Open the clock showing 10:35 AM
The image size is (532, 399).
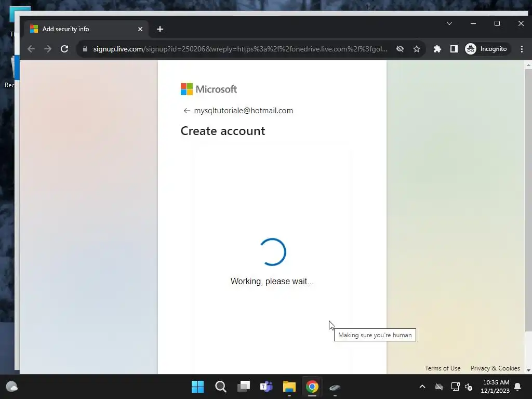[x=495, y=387]
